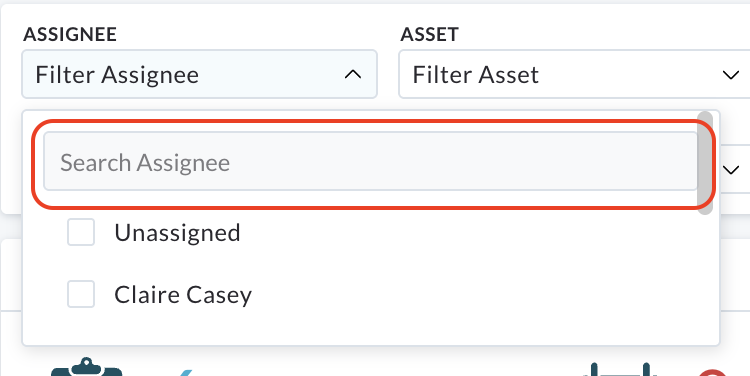The width and height of the screenshot is (750, 376).
Task: Tick the Claire Casey checkbox
Action: [x=81, y=294]
